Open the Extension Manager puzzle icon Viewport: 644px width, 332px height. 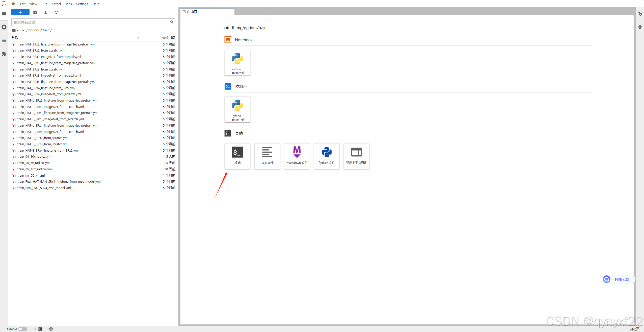point(4,54)
